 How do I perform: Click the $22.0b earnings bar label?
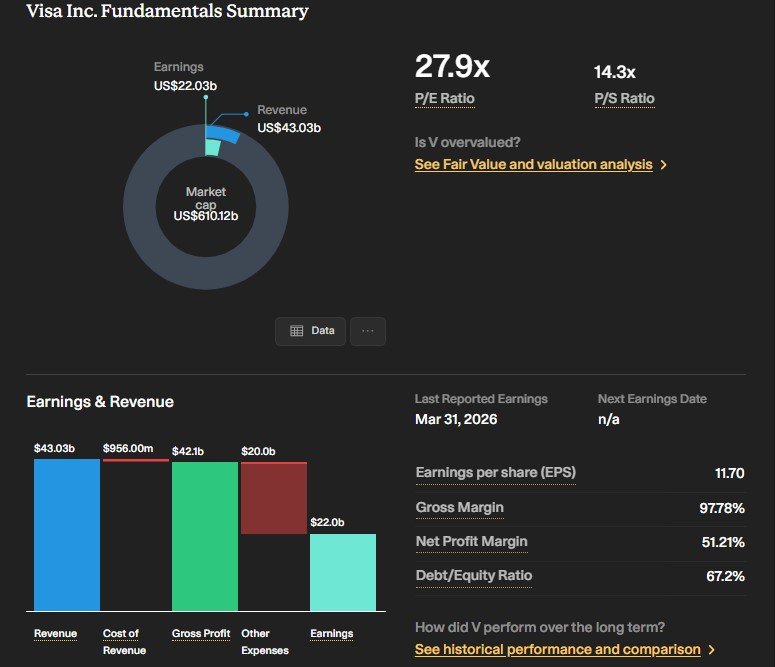coord(327,523)
